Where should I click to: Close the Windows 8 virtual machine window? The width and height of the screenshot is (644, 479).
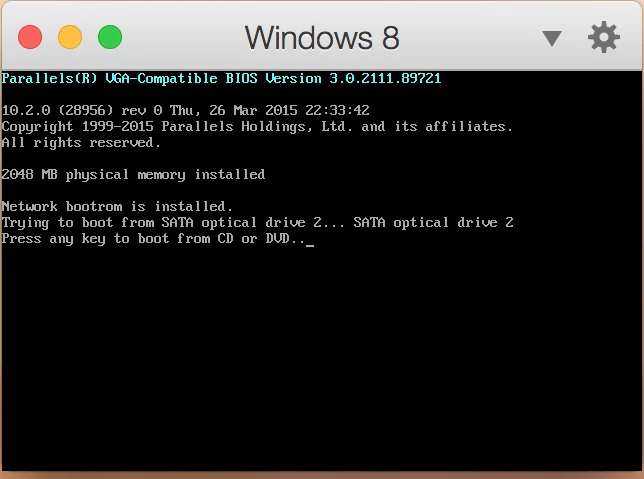[30, 37]
